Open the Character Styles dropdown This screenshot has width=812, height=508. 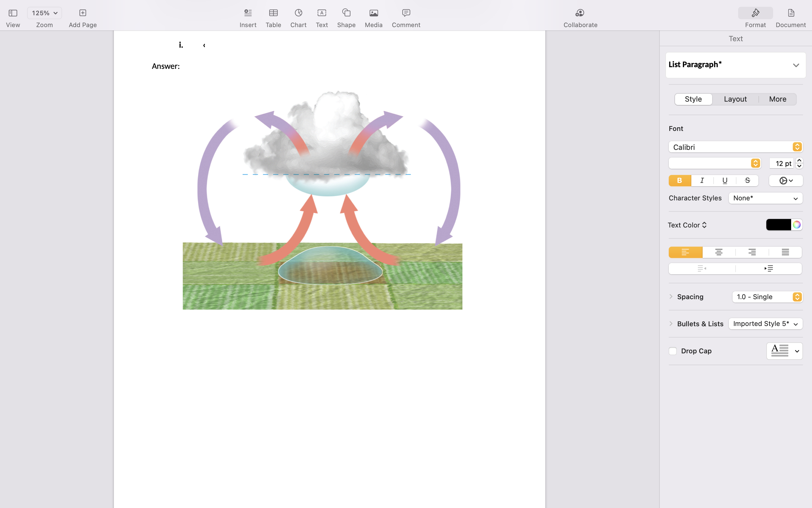coord(765,198)
